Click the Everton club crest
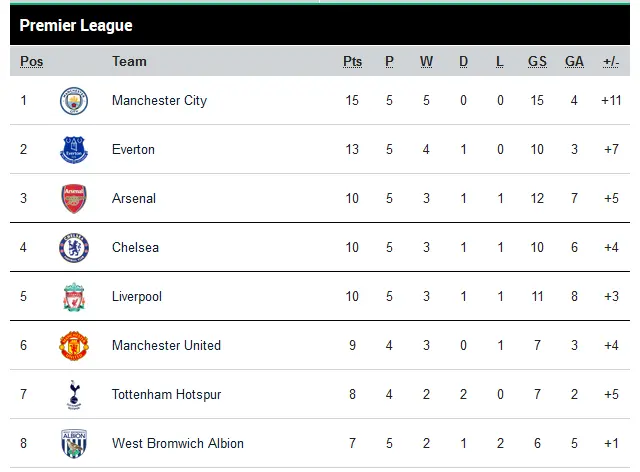The image size is (640, 472). pyautogui.click(x=74, y=150)
